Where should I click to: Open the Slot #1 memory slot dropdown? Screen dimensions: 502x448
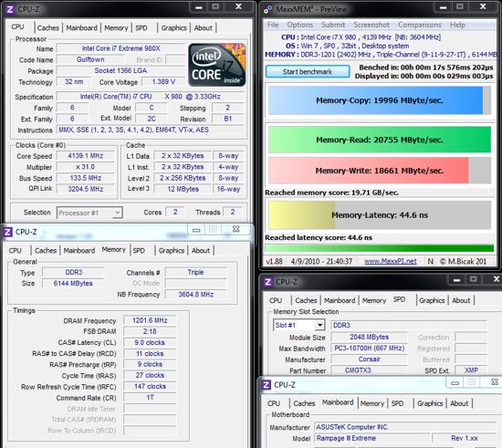coord(299,325)
